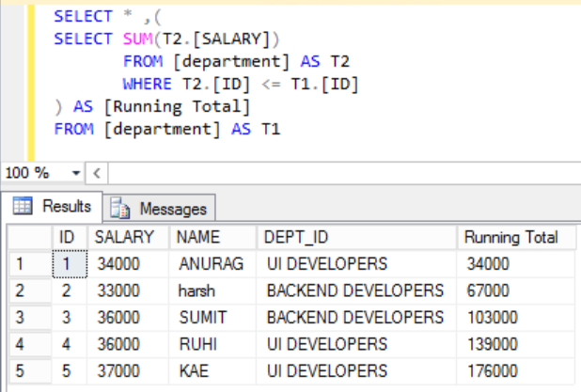The width and height of the screenshot is (581, 392).
Task: Select the NAME column header
Action: (212, 237)
